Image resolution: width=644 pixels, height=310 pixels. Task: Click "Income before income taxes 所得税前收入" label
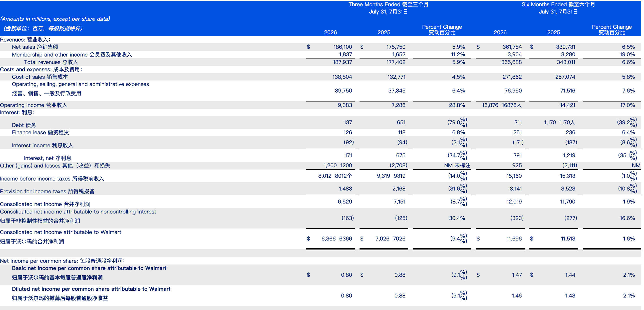click(52, 179)
